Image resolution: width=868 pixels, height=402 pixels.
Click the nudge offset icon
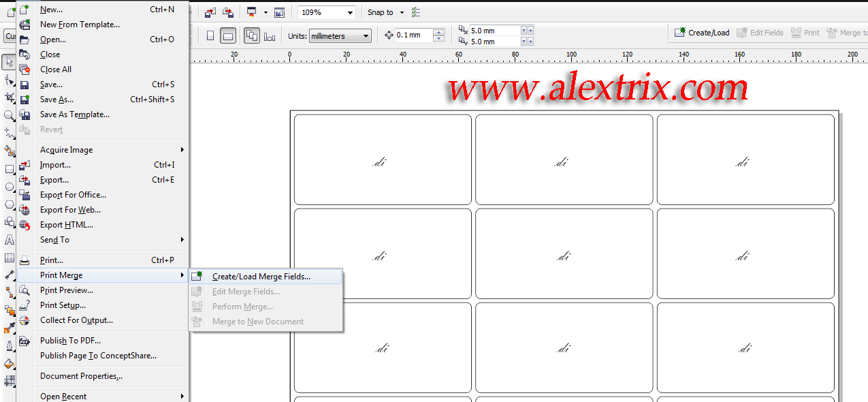point(389,35)
